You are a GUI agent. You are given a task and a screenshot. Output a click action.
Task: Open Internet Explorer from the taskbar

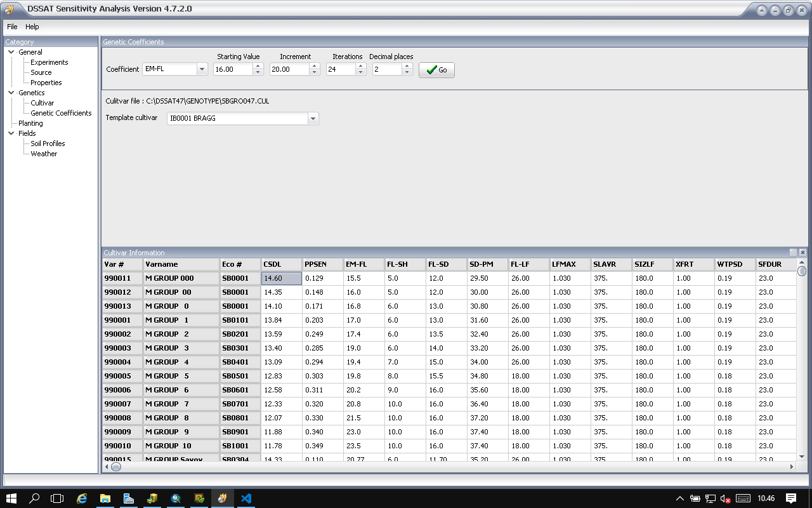click(82, 498)
